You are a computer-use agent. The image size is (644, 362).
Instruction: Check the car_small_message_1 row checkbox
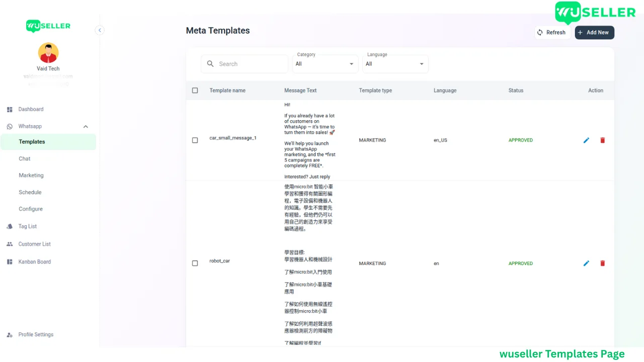point(195,140)
